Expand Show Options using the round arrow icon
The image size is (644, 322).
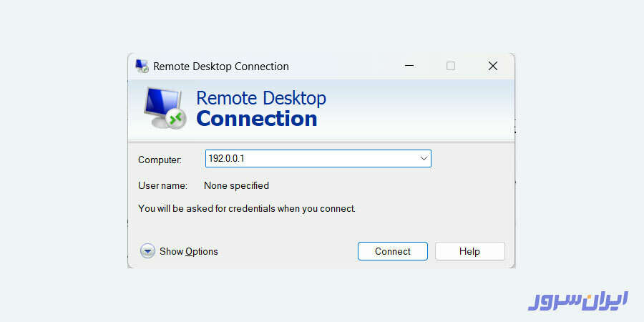click(147, 251)
